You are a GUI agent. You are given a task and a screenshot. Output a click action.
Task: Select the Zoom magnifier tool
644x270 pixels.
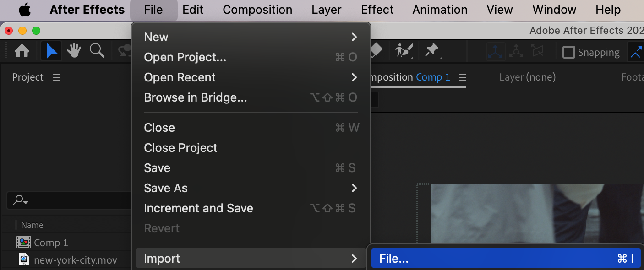(x=97, y=51)
